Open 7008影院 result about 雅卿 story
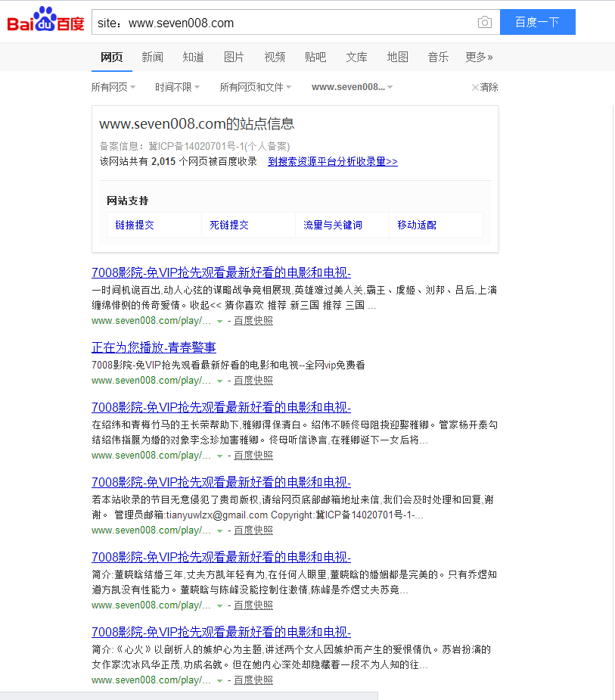The image size is (615, 700). pos(222,407)
